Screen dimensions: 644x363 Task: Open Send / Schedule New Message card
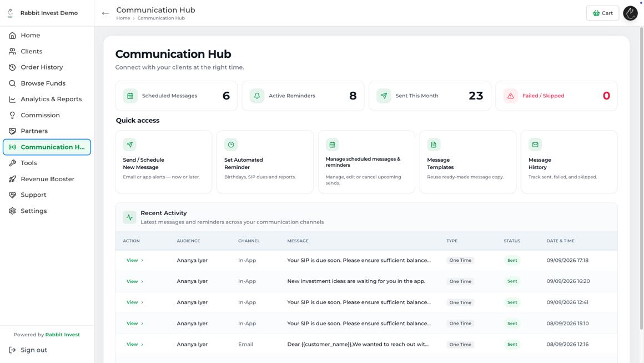tap(163, 162)
